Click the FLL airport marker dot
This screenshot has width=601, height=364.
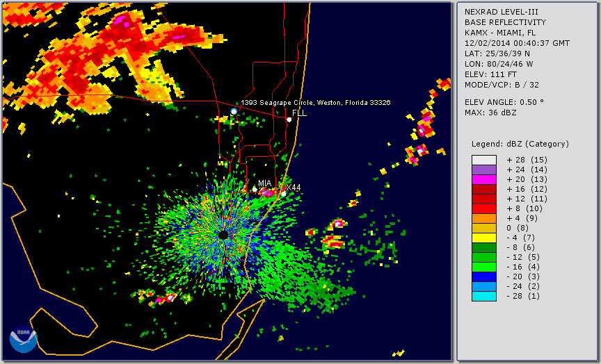[x=289, y=119]
